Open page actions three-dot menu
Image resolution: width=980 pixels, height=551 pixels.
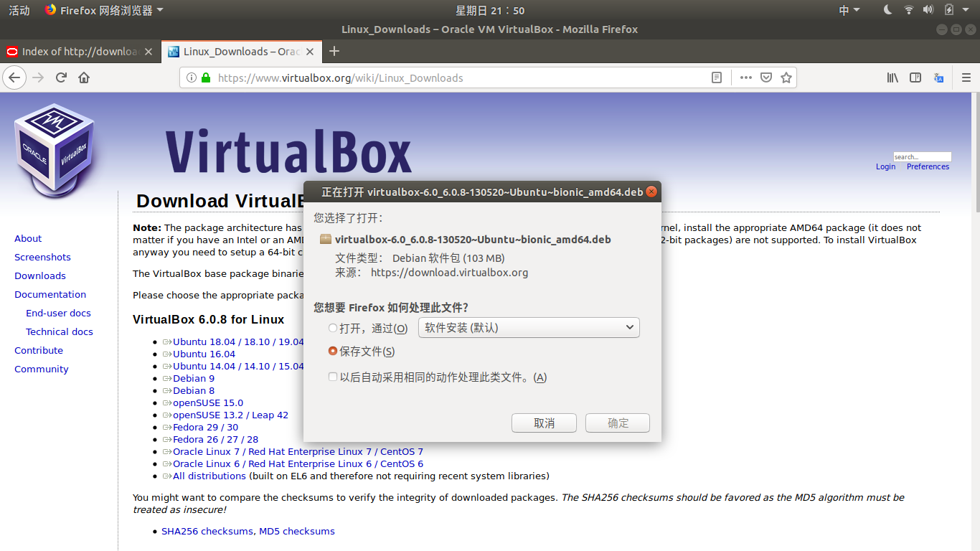[x=745, y=77]
